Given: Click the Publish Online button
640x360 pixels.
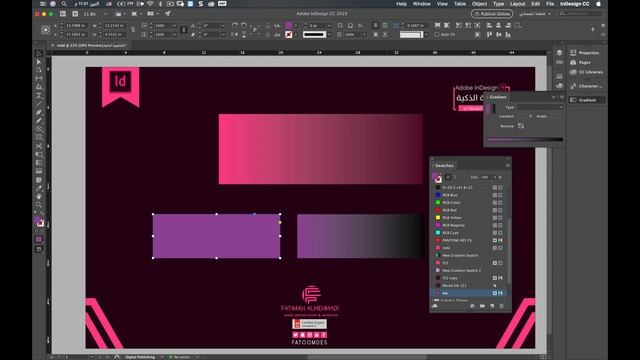Looking at the screenshot, I should point(492,14).
